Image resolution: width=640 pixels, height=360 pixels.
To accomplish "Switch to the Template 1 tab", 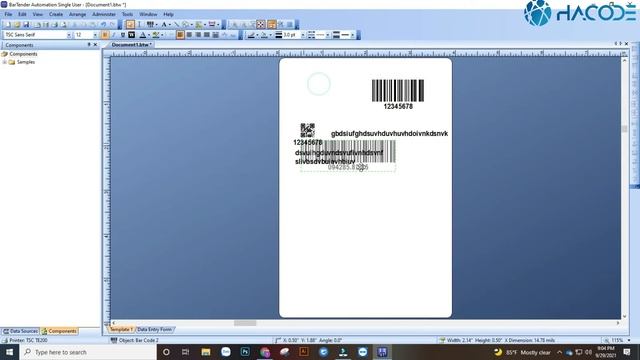I will pos(121,329).
